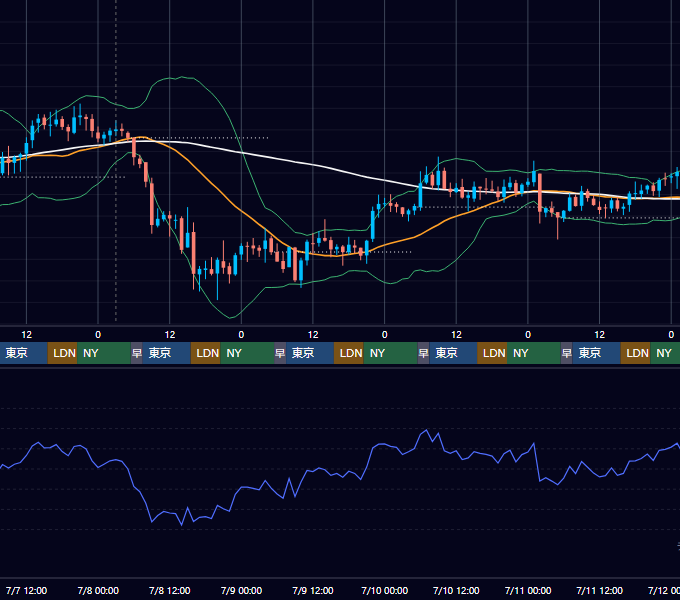Click the 7/10 12:00 date axis label
The image size is (680, 600).
pyautogui.click(x=456, y=590)
